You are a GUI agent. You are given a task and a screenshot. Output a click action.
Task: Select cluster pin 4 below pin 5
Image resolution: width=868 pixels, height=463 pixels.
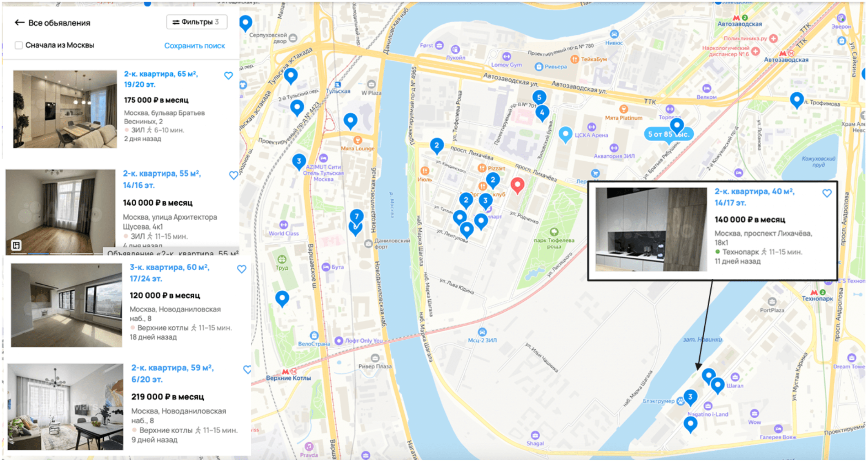pyautogui.click(x=542, y=113)
